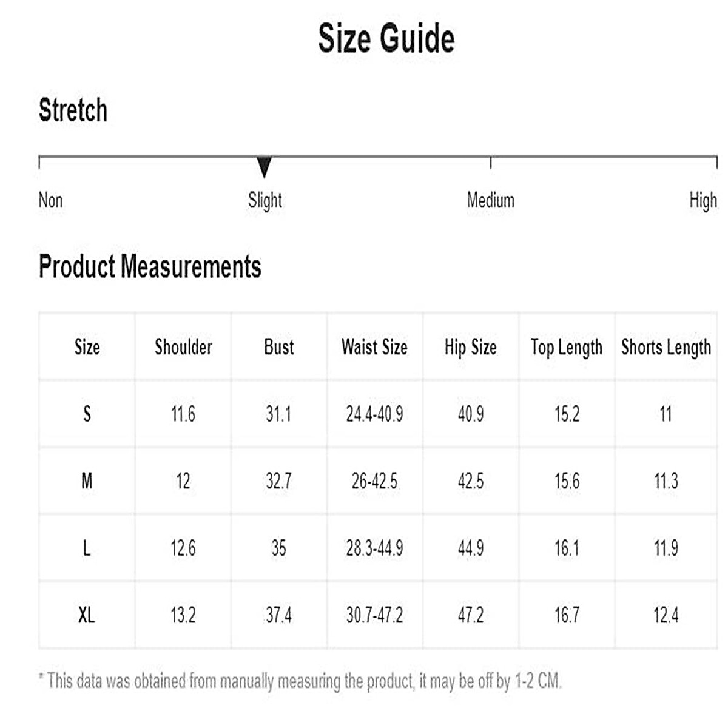Select the XL size row label

[x=87, y=616]
